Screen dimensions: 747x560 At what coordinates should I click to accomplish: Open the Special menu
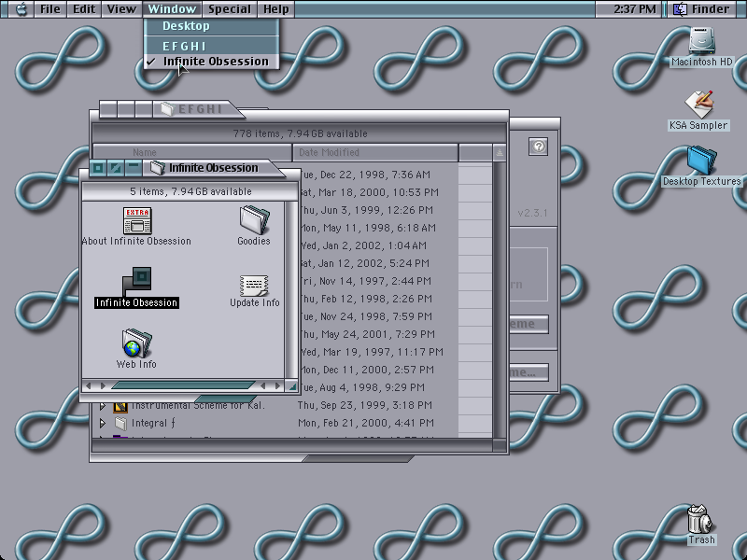(x=229, y=9)
